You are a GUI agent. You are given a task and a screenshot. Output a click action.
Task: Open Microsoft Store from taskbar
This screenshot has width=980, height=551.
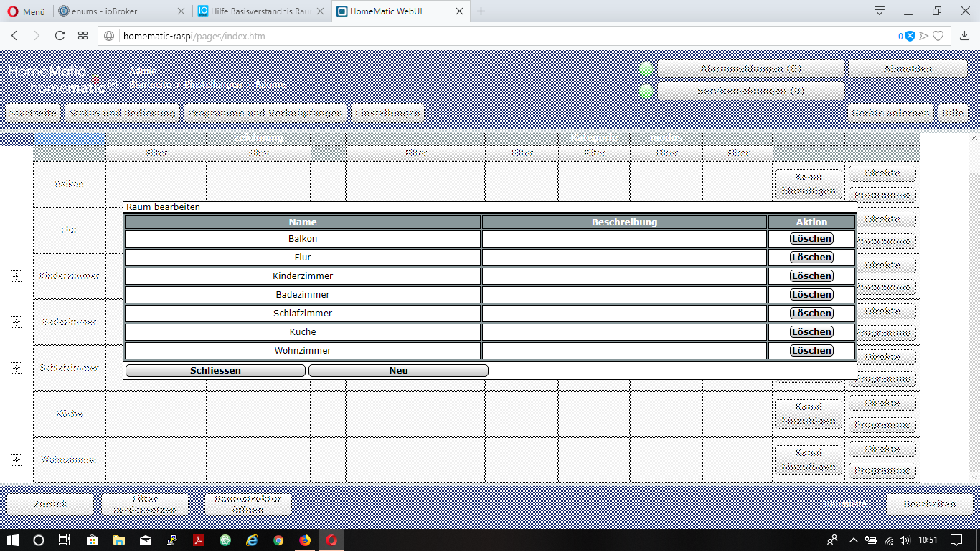click(92, 540)
